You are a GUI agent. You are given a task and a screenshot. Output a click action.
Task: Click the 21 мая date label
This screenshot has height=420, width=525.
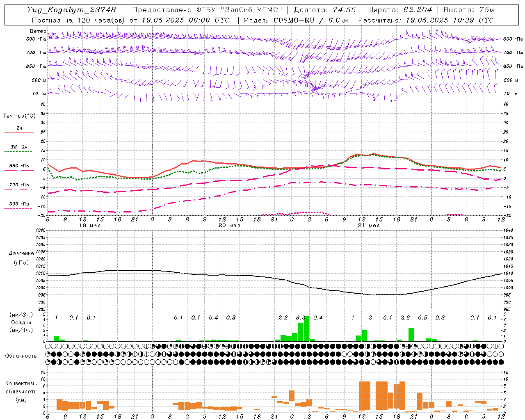[x=368, y=226]
